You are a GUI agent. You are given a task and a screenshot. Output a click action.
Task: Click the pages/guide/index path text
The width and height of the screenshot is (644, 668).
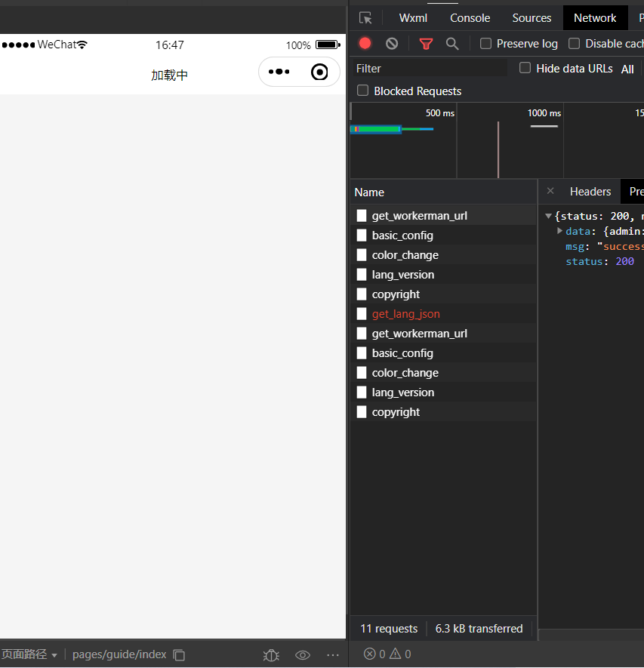[x=119, y=654]
